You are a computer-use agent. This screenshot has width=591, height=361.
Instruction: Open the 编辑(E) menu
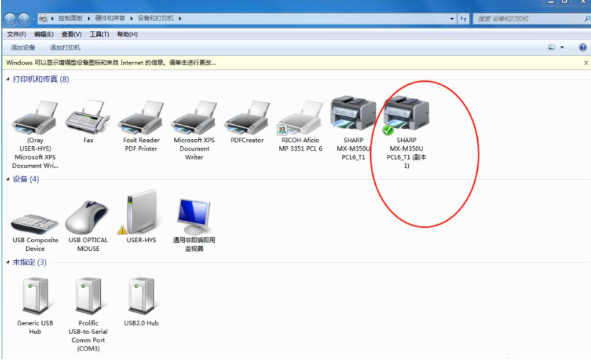(x=43, y=34)
